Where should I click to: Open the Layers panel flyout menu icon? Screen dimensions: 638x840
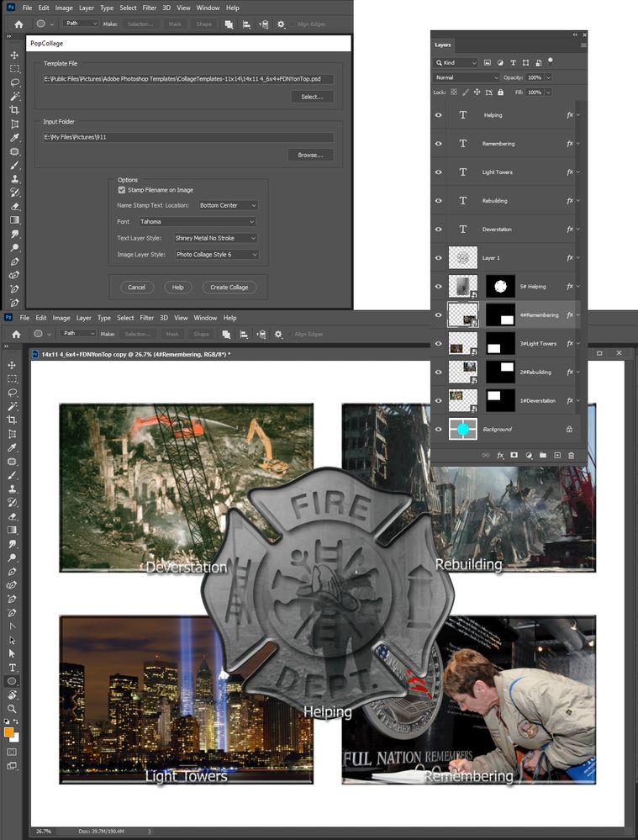(x=583, y=45)
